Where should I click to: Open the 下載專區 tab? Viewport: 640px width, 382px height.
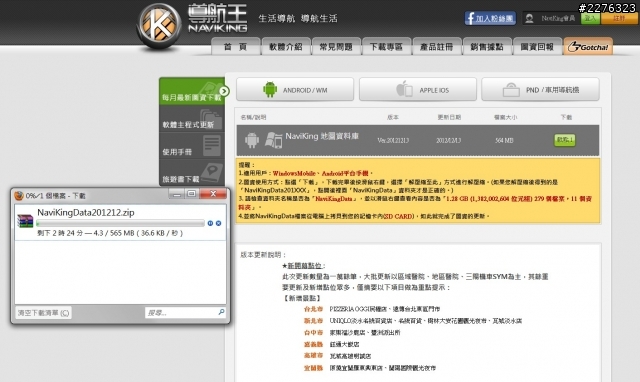click(x=386, y=47)
